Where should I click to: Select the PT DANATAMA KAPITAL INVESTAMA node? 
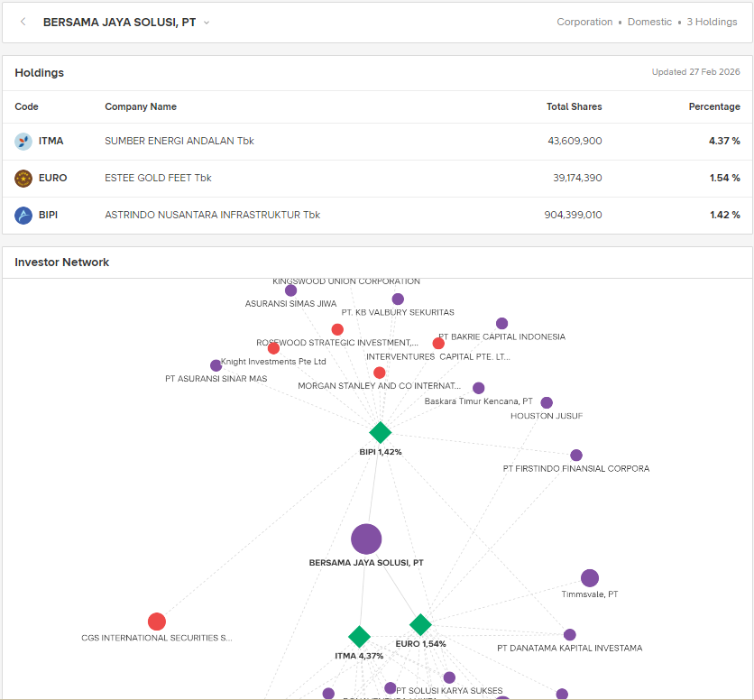coord(570,634)
